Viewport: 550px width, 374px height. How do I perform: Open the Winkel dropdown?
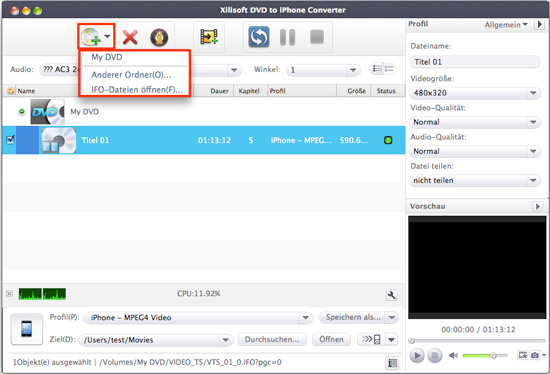pyautogui.click(x=323, y=70)
